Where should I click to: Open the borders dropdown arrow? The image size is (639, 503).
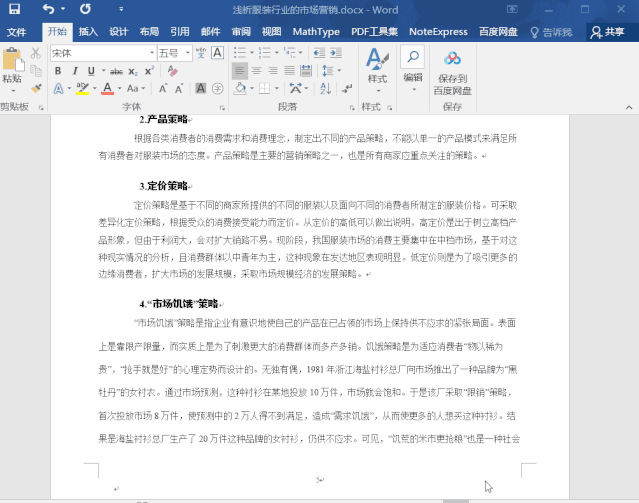tap(277, 88)
